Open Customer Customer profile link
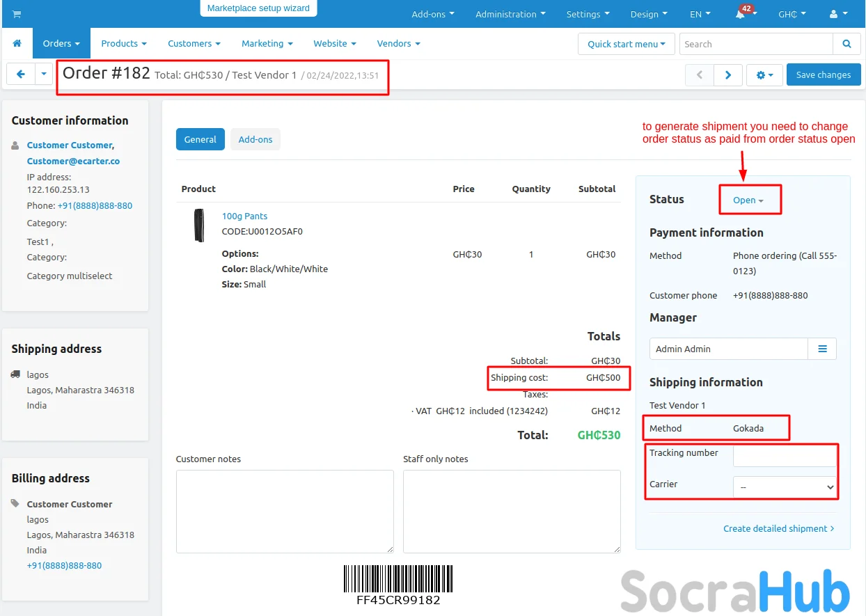Screen dimensions: 866x616 pyautogui.click(x=70, y=145)
